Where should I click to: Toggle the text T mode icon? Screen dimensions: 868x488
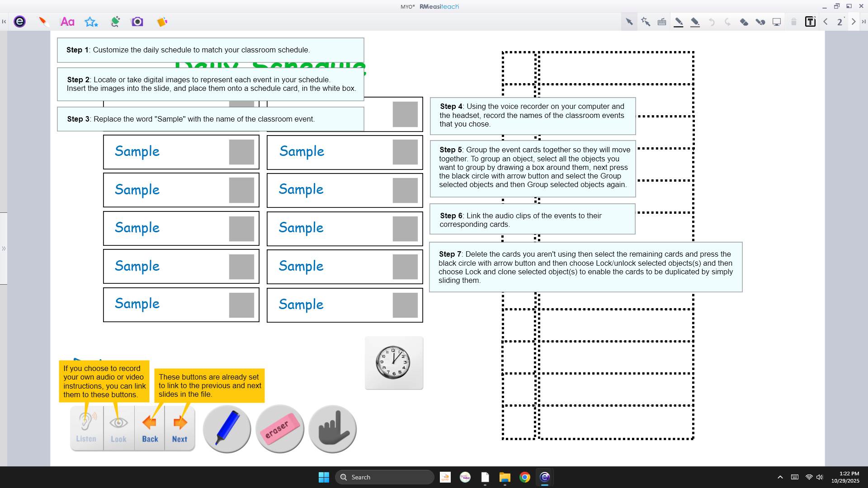pyautogui.click(x=810, y=21)
